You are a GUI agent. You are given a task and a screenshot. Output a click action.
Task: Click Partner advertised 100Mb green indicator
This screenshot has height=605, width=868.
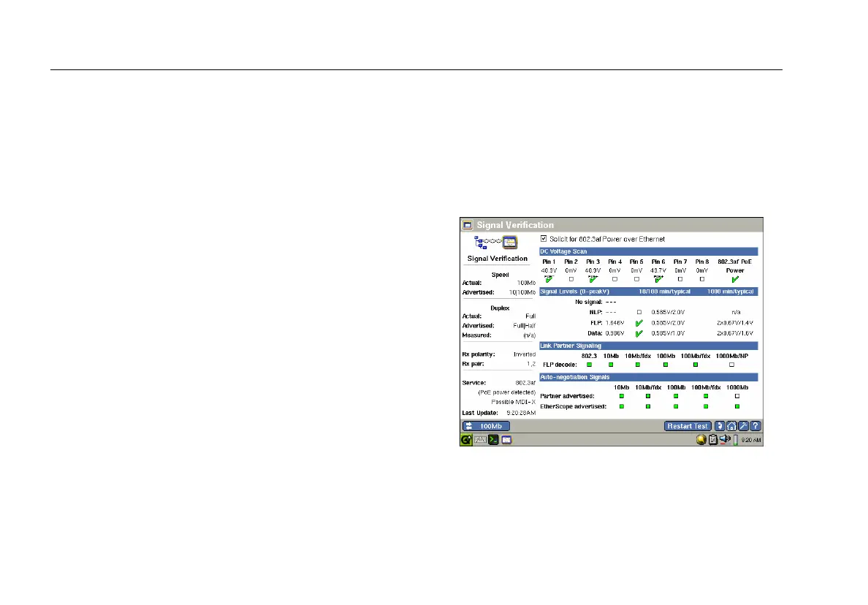coord(676,396)
